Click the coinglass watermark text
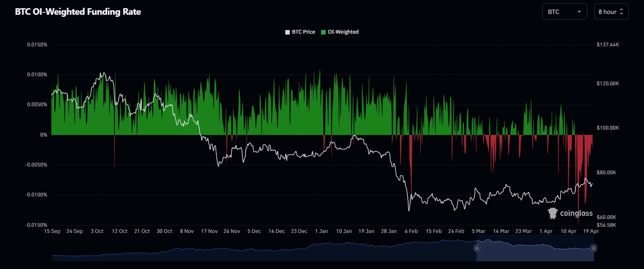Screen dimensions: 644x269 coord(576,213)
